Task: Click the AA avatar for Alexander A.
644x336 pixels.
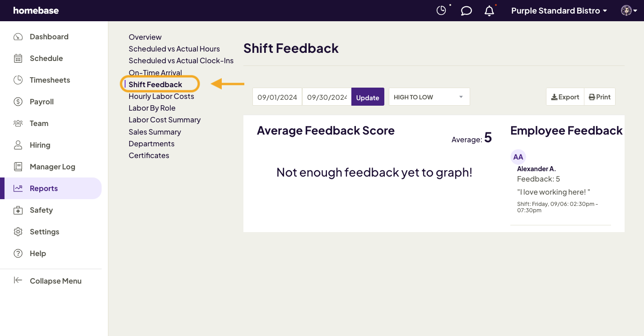Action: [518, 157]
